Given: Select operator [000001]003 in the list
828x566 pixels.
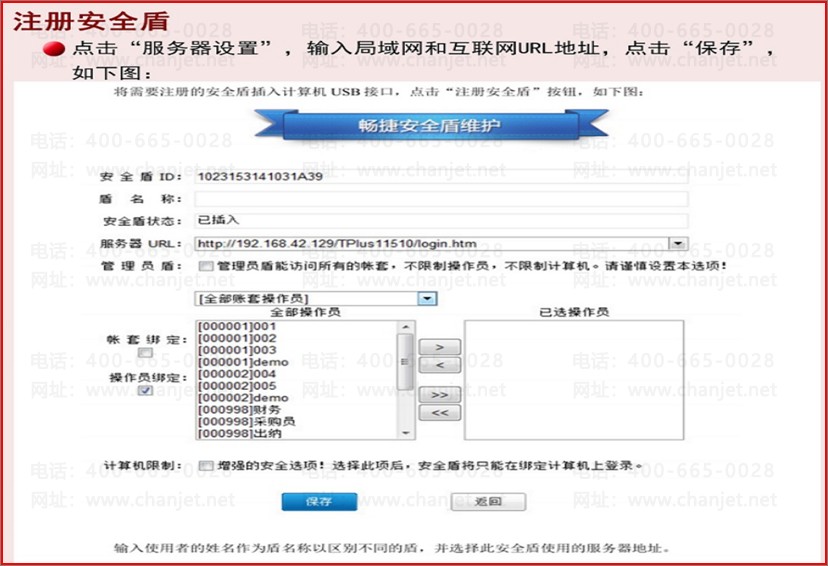Looking at the screenshot, I should point(237,350).
